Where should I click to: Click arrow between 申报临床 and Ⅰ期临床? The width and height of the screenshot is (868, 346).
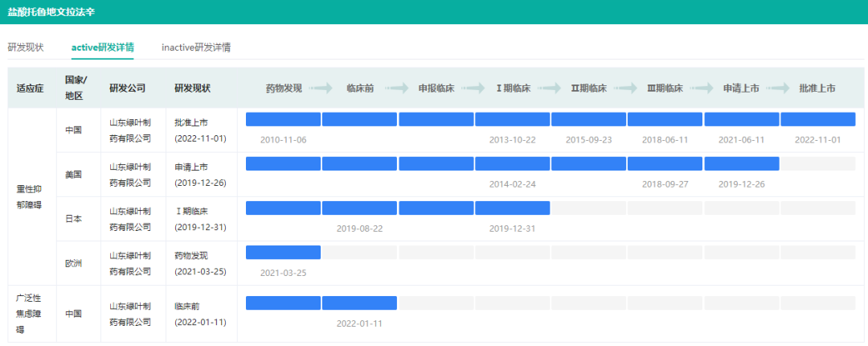(473, 89)
